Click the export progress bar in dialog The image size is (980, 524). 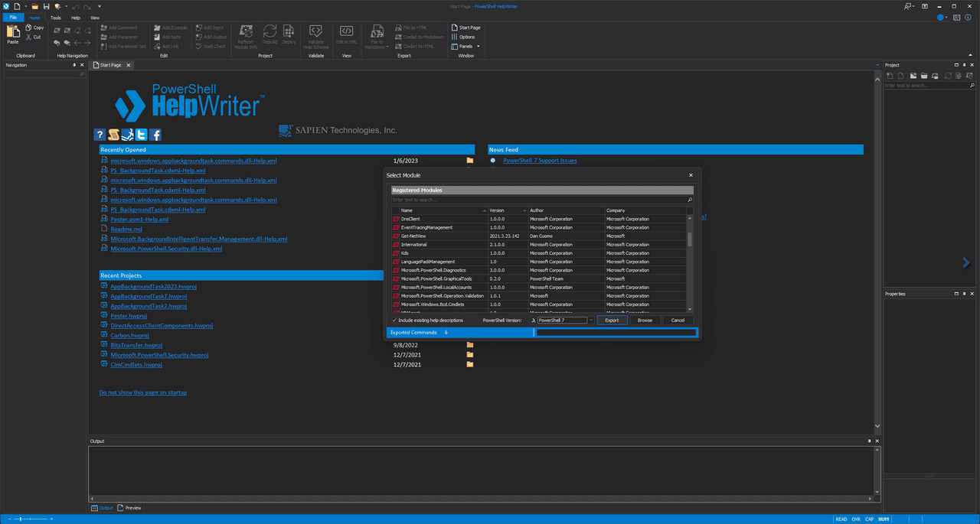(x=616, y=333)
